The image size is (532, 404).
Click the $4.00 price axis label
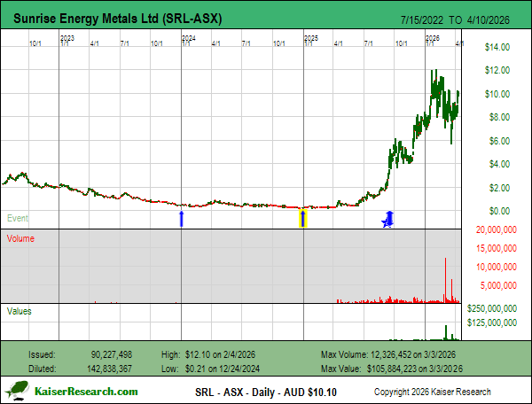499,164
